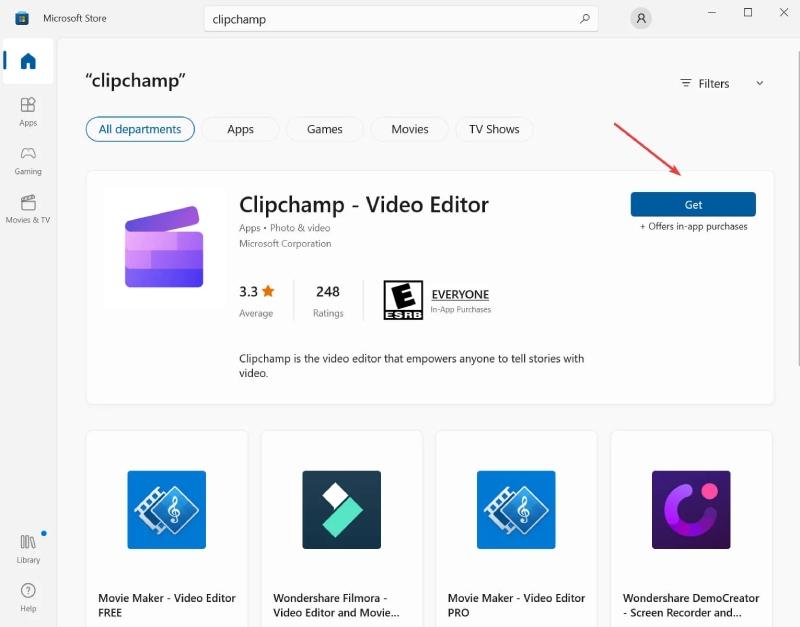Open Help in sidebar
Image resolution: width=800 pixels, height=627 pixels.
click(28, 597)
